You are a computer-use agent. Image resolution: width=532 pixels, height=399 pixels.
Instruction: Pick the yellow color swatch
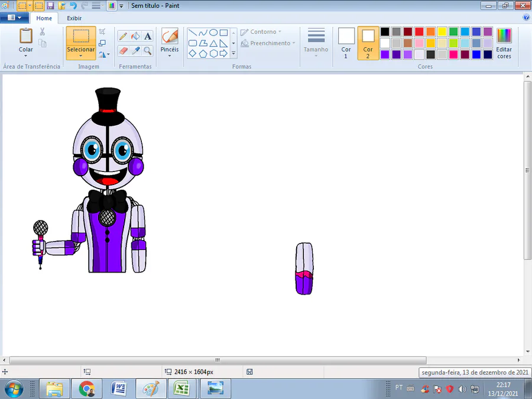coord(442,31)
